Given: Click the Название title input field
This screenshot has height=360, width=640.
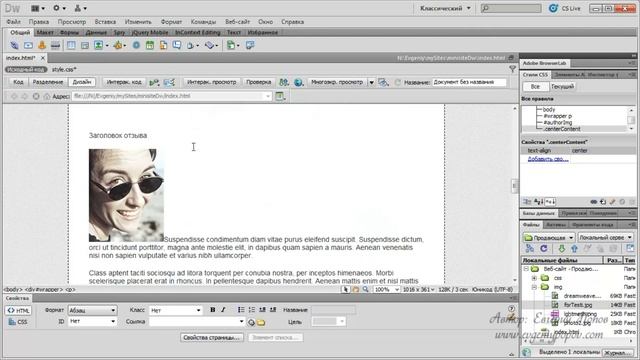Looking at the screenshot, I should pos(469,82).
